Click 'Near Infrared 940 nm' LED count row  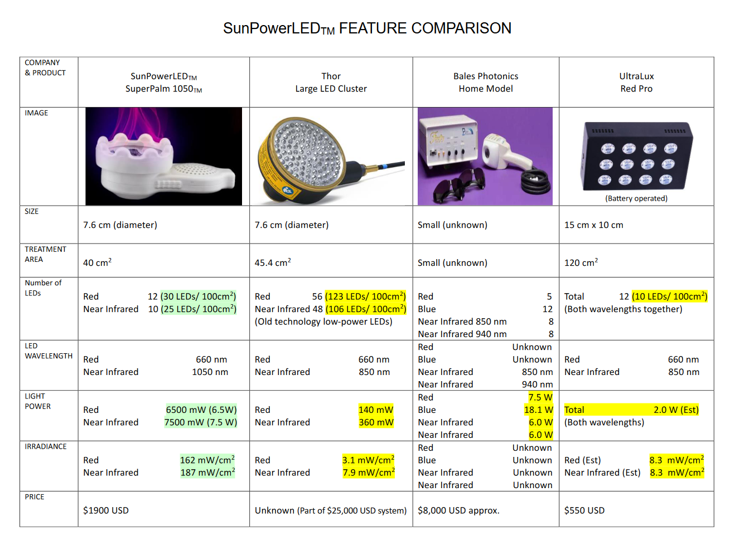[x=486, y=334]
